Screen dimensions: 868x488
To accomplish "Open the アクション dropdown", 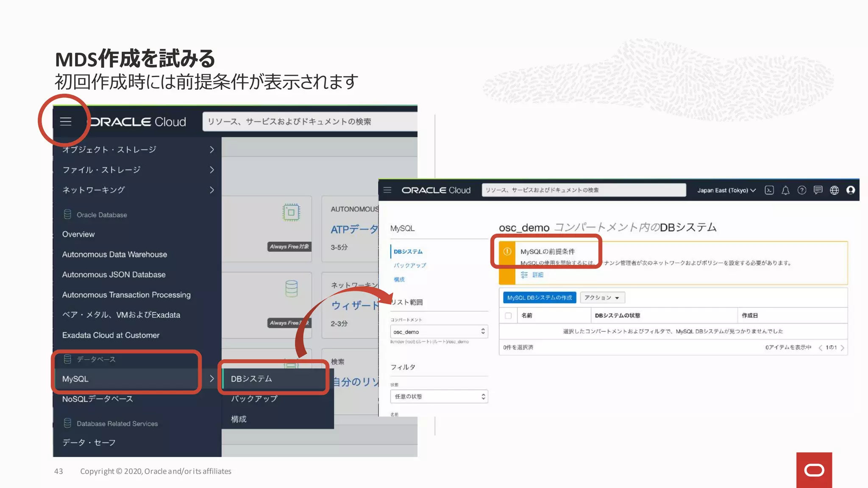I will coord(602,298).
